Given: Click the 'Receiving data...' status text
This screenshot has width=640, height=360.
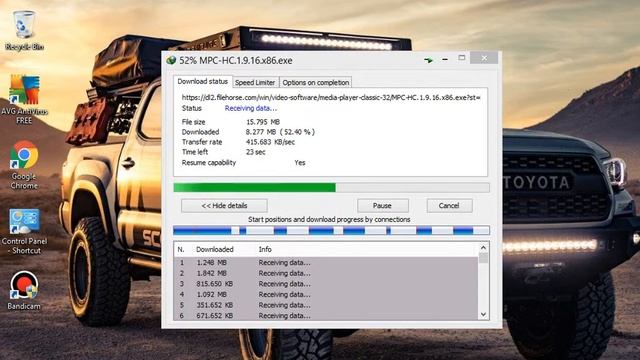Looking at the screenshot, I should click(x=251, y=108).
